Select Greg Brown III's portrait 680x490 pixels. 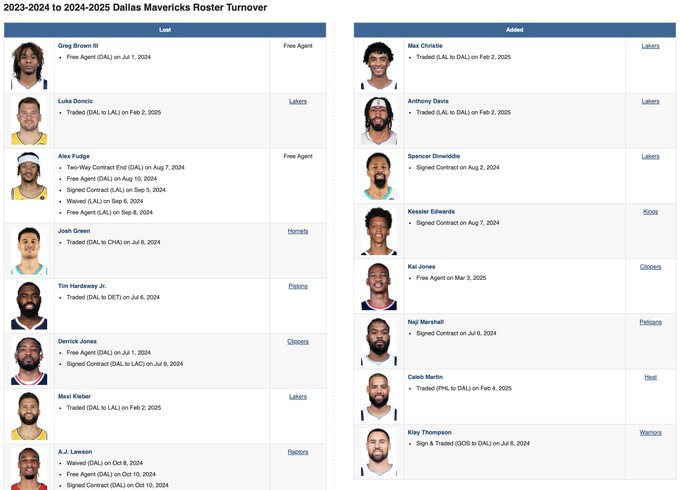coord(29,65)
